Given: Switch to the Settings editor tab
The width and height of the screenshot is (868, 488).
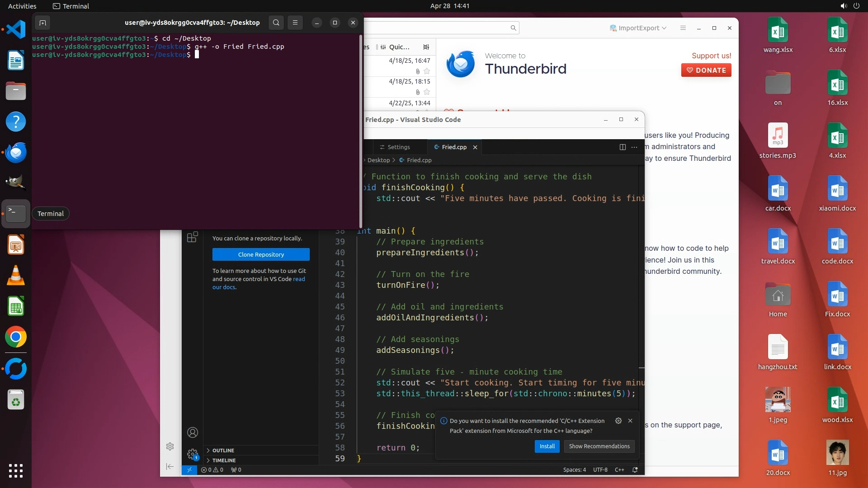Looking at the screenshot, I should 398,147.
